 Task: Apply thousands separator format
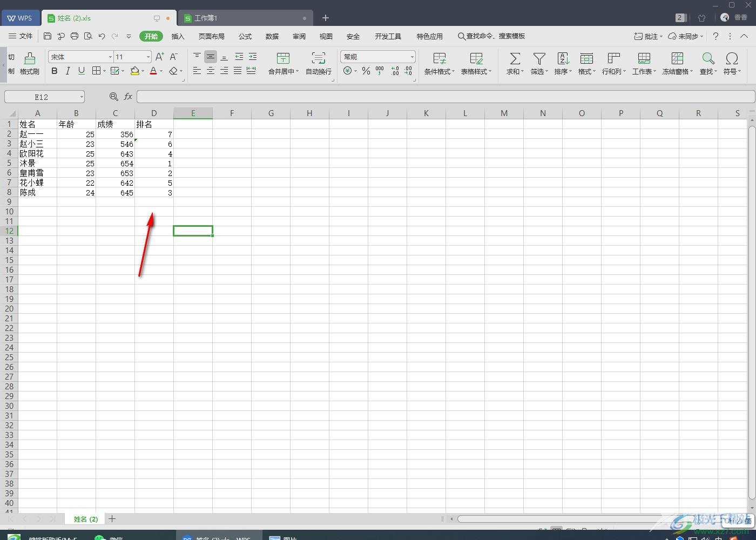pos(380,71)
